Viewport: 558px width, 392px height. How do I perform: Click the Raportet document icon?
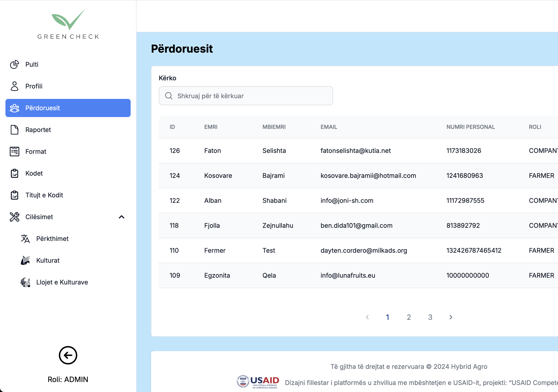14,130
